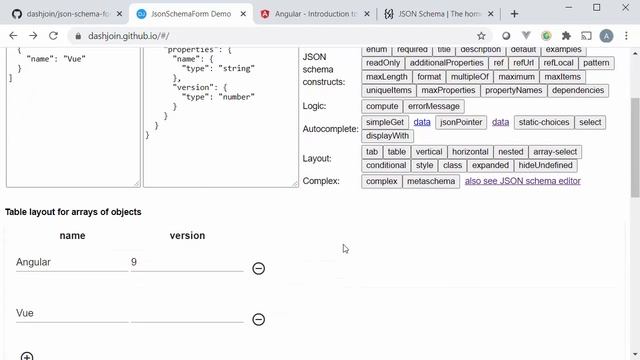
Task: Load the hideUndefined example
Action: (545, 165)
